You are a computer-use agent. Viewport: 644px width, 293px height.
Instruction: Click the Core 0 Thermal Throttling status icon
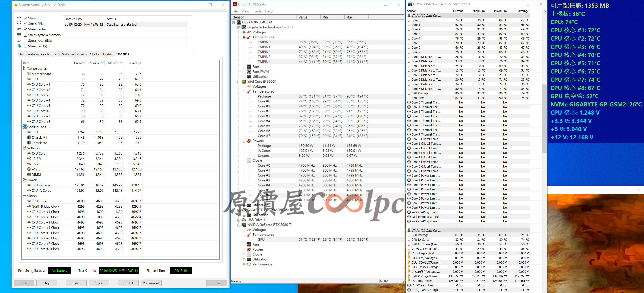coord(409,103)
